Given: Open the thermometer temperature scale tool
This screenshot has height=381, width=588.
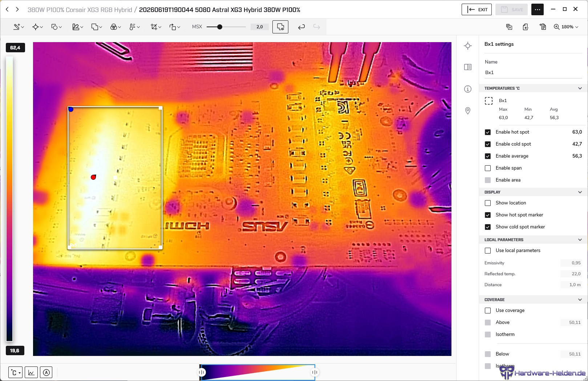Looking at the screenshot, I should pos(134,27).
